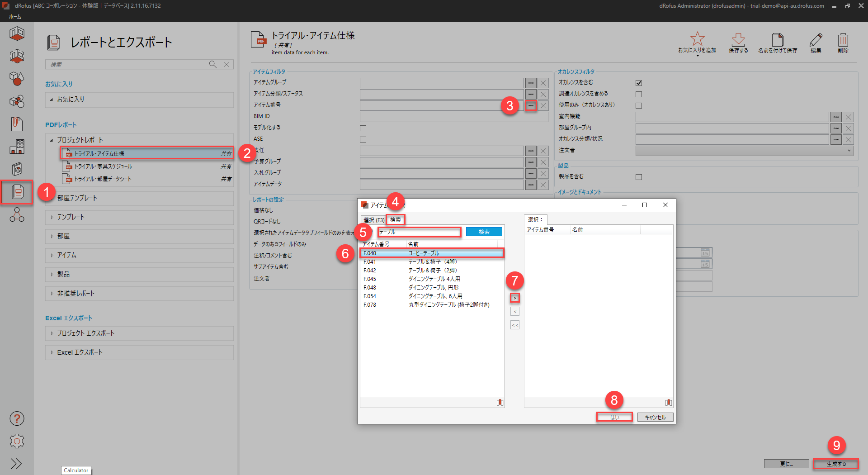
Task: Open the ホーム menu
Action: pos(15,17)
